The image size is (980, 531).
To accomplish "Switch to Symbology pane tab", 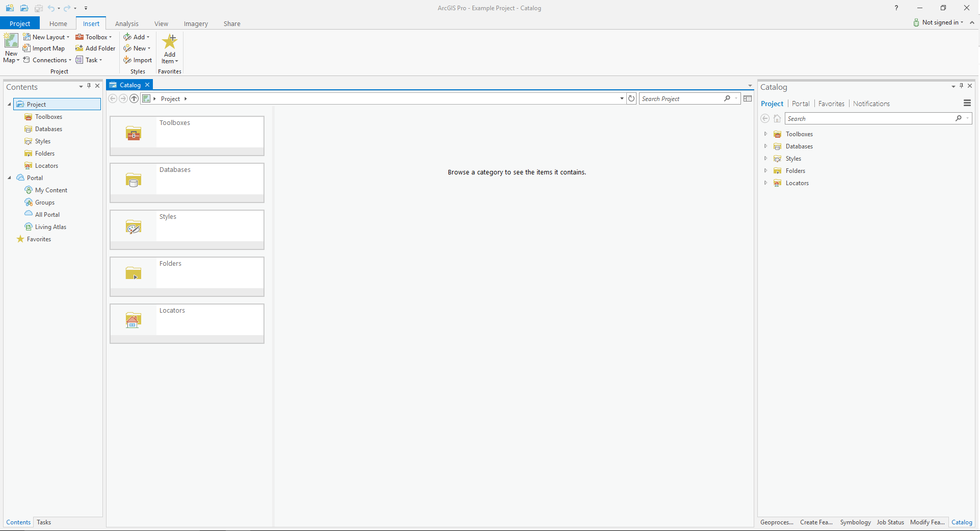I will pos(855,522).
